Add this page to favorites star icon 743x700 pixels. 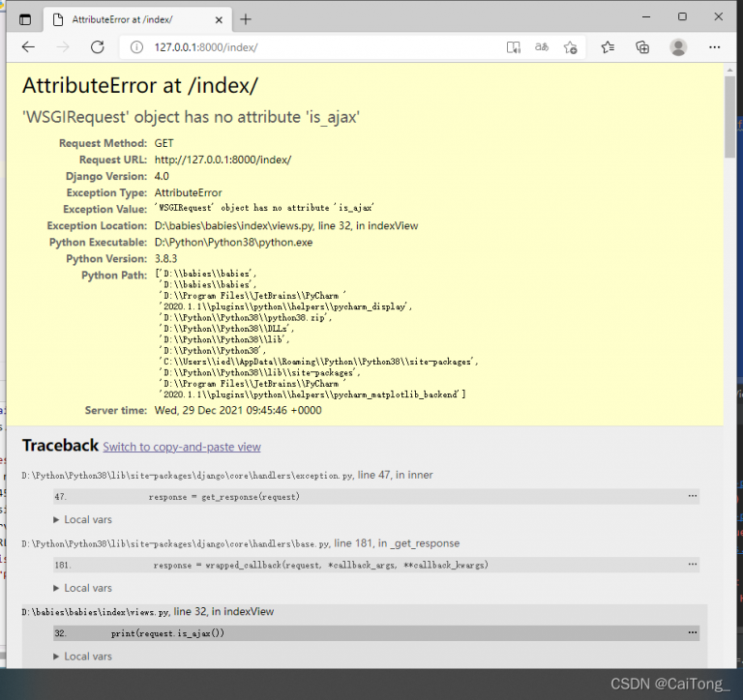coord(570,46)
